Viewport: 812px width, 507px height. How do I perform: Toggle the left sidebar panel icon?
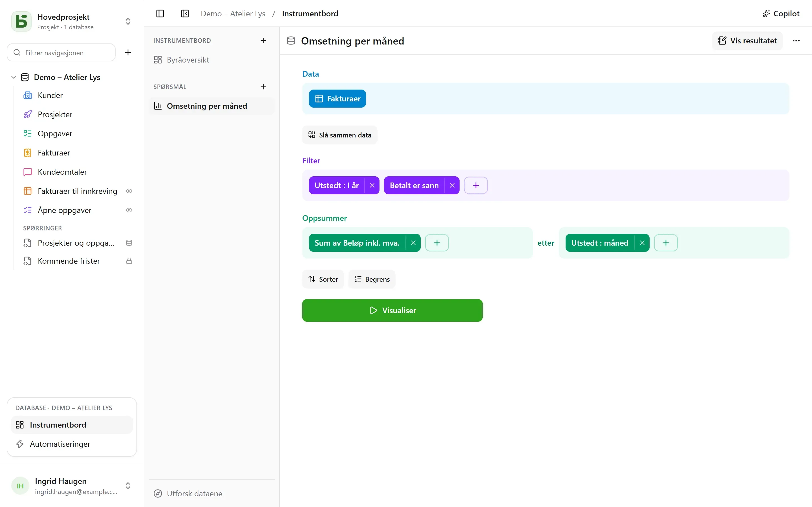[x=160, y=14]
